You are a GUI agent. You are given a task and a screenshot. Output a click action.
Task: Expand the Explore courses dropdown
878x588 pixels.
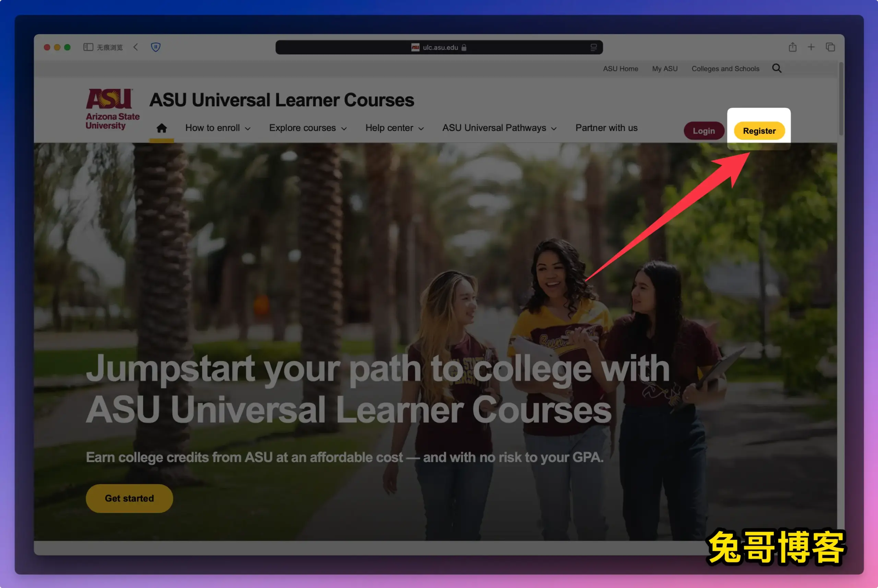pos(308,128)
